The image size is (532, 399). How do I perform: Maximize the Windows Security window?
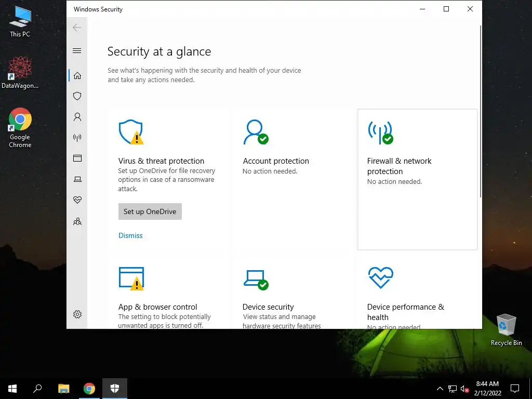coord(446,9)
